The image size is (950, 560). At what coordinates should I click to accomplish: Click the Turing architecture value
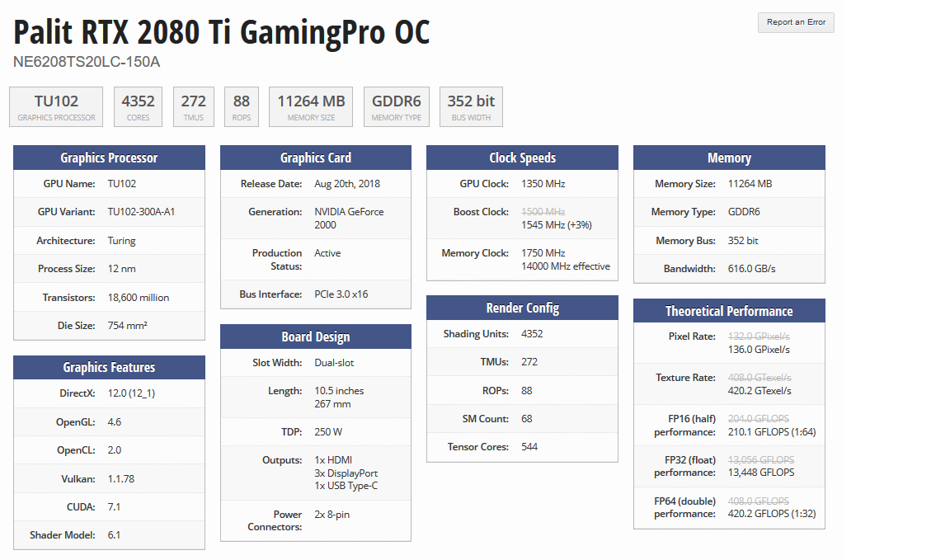tap(122, 241)
